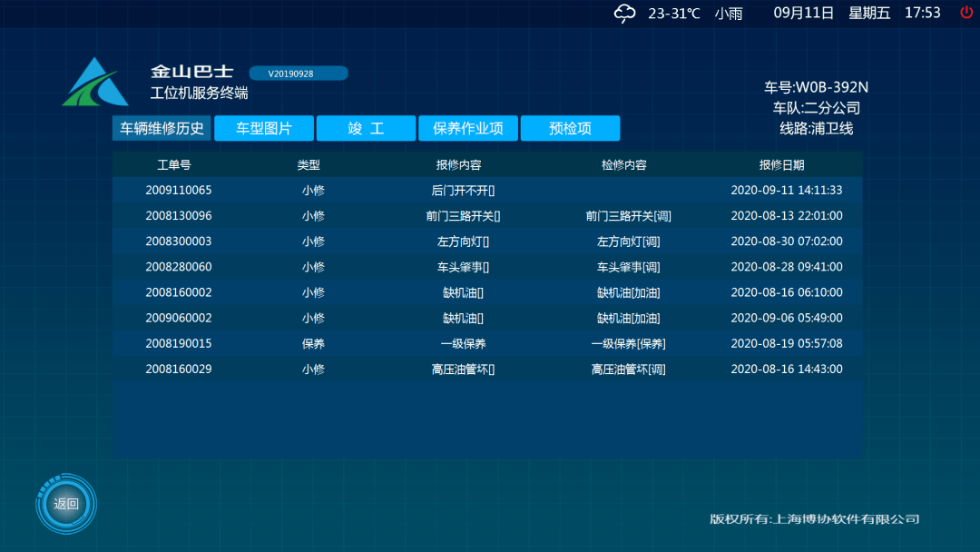This screenshot has height=552, width=980.
Task: Click the V20190928 version badge
Action: click(x=299, y=73)
